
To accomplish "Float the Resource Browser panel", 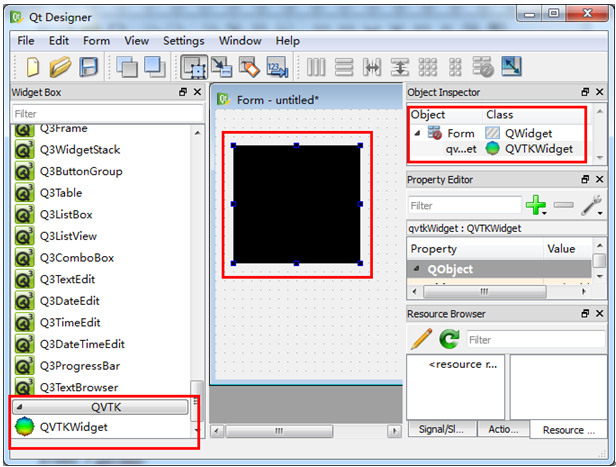I will point(585,313).
